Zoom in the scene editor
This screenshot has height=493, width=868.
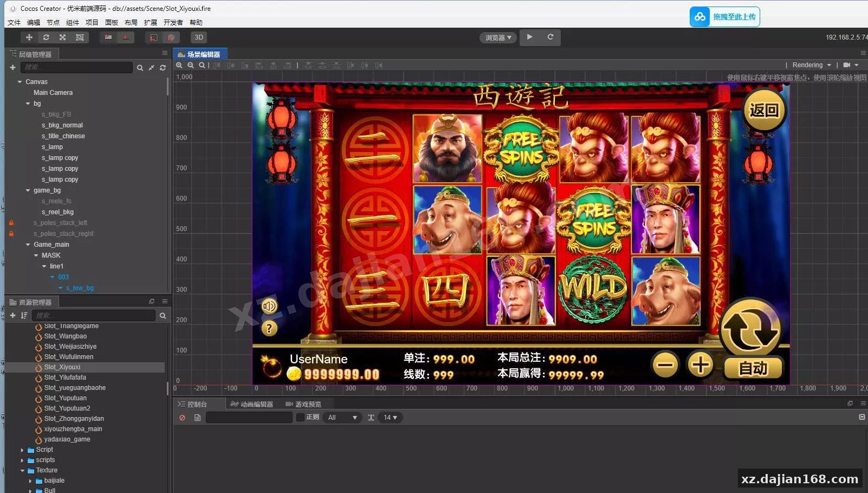pyautogui.click(x=179, y=65)
